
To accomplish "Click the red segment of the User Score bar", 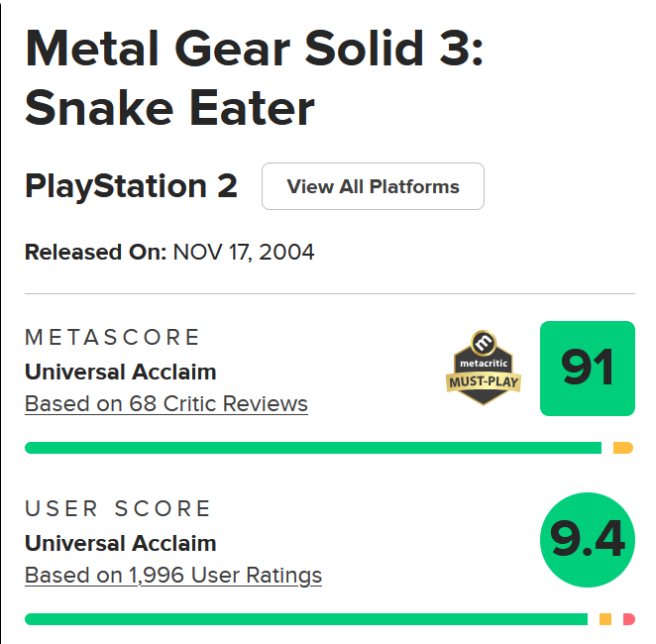I will [x=629, y=619].
